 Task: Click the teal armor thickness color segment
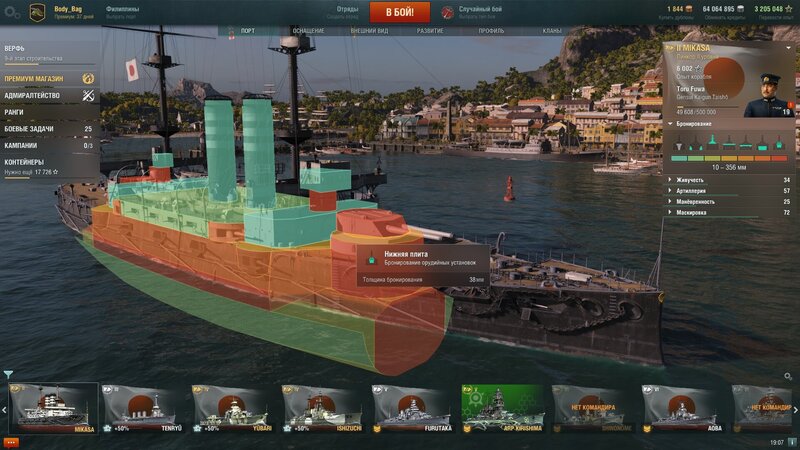point(679,159)
